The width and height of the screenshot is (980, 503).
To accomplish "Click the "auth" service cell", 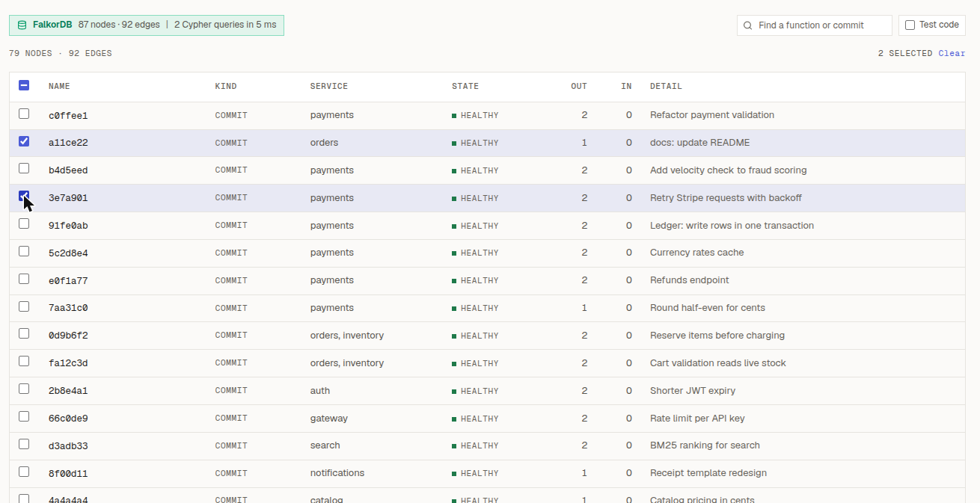I will coord(320,391).
